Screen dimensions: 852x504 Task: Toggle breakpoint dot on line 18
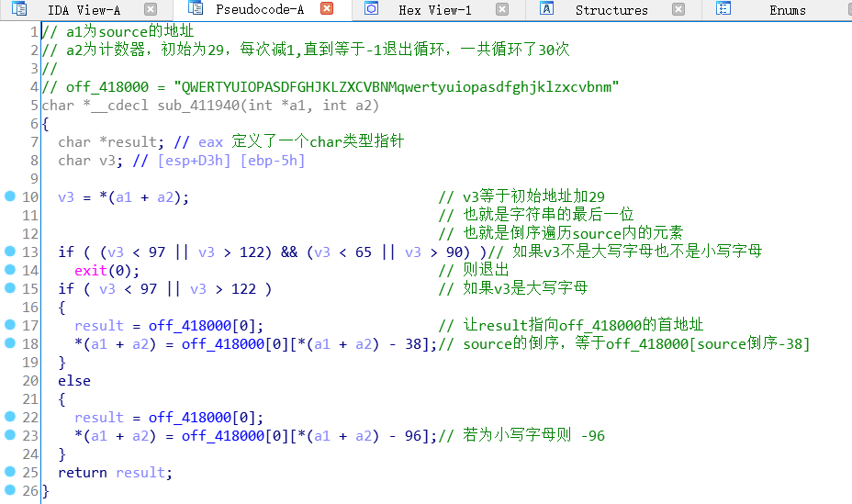(10, 342)
